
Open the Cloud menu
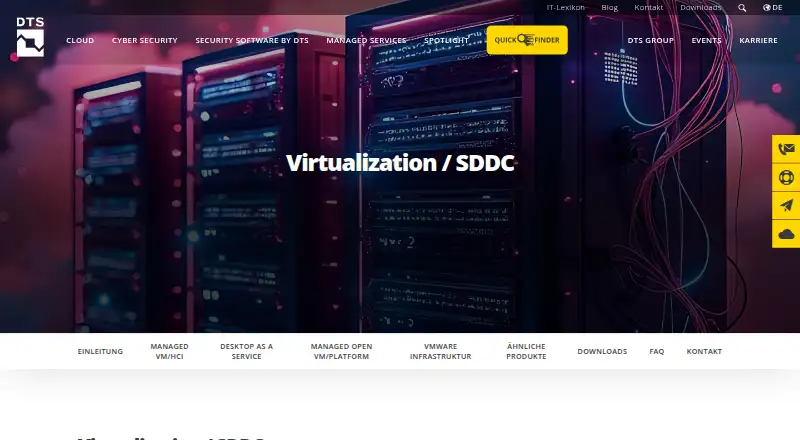coord(80,40)
